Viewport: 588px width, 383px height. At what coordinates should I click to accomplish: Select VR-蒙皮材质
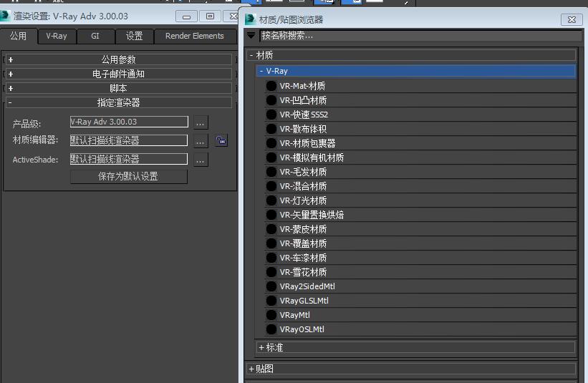420,229
